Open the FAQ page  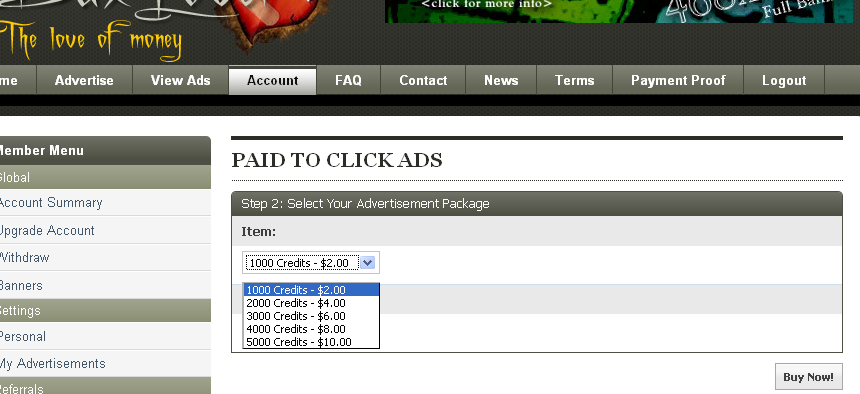coord(348,80)
